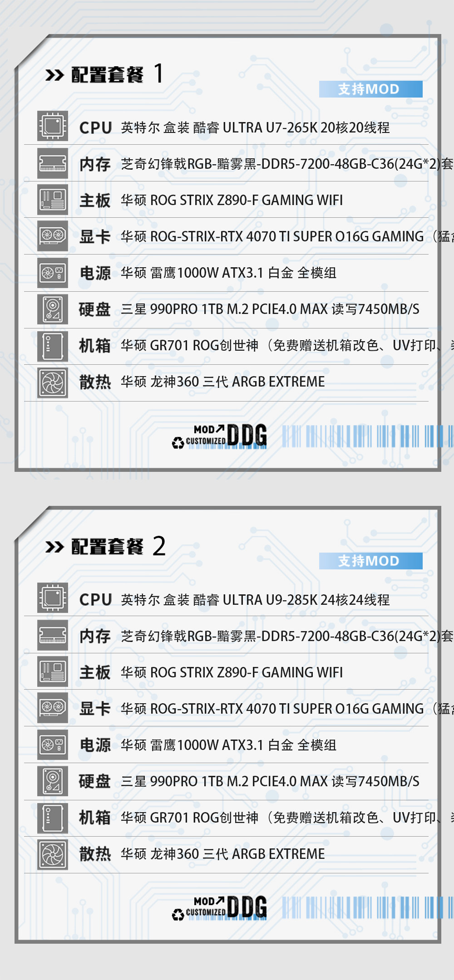454x980 pixels.
Task: Click the cooling fan icon in package 1
Action: click(x=53, y=383)
